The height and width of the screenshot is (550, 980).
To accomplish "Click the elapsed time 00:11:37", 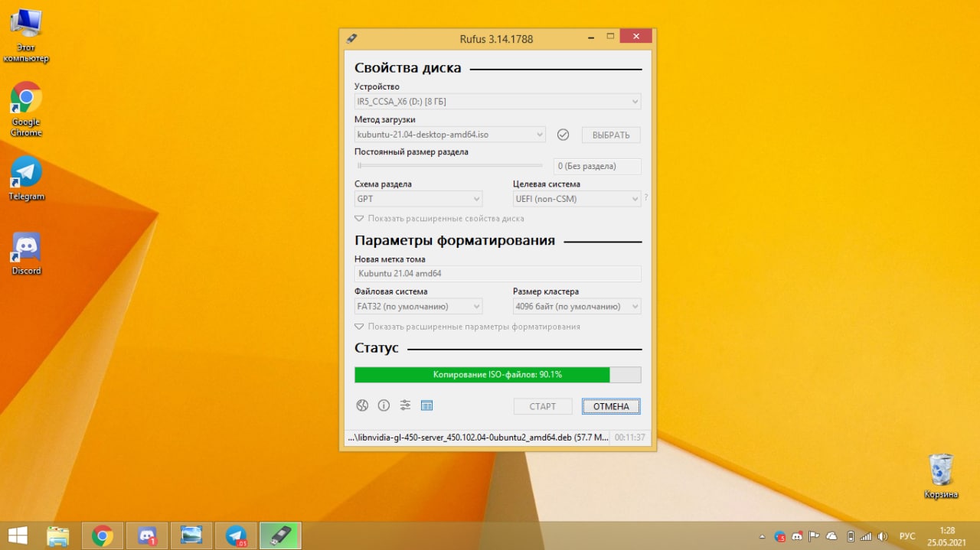I will click(x=629, y=438).
